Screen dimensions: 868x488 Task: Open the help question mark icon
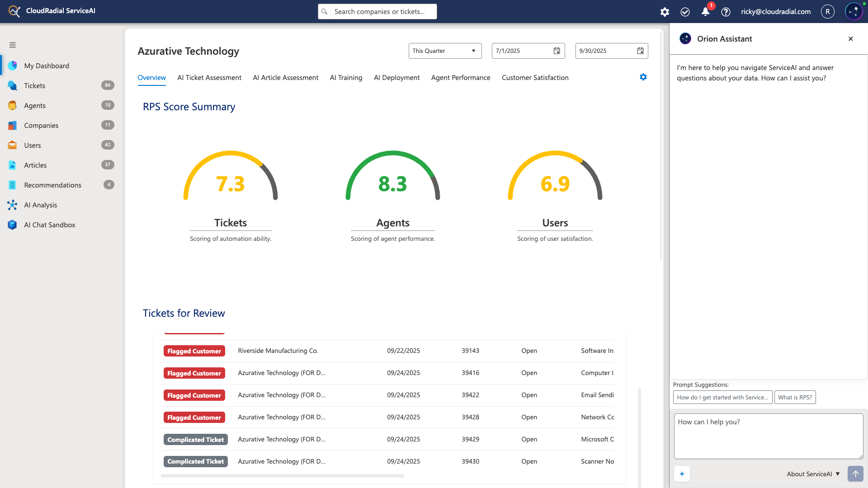coord(726,12)
